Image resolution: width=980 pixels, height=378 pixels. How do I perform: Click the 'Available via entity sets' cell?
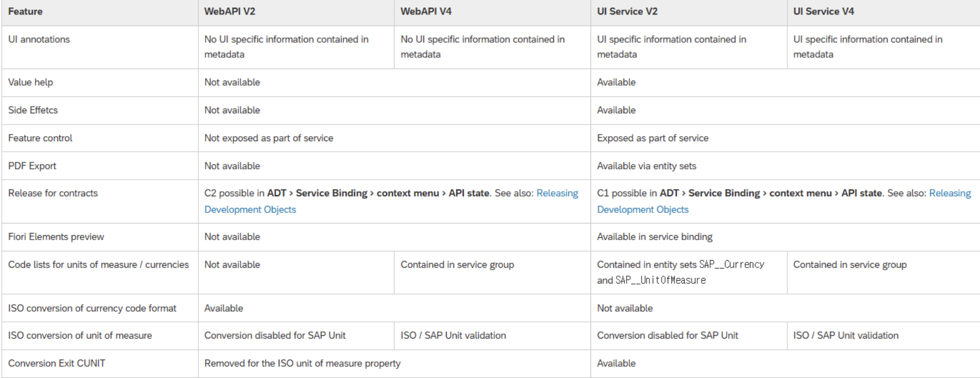pos(647,166)
